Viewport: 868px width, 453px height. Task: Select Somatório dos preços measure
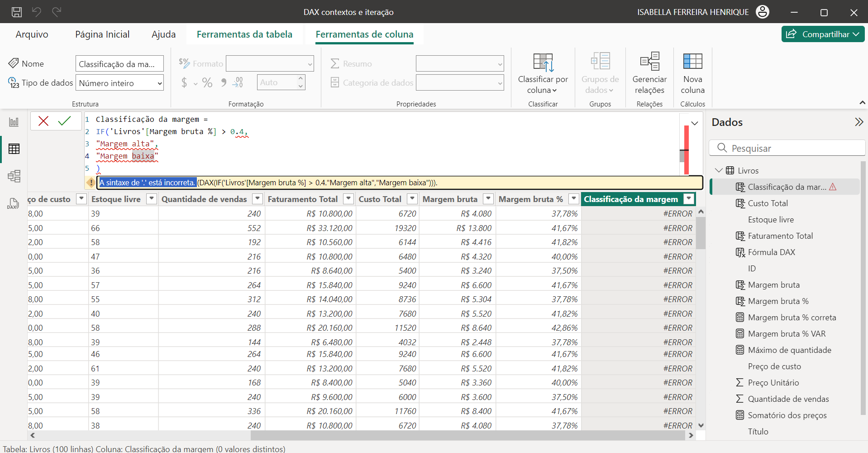pyautogui.click(x=787, y=415)
